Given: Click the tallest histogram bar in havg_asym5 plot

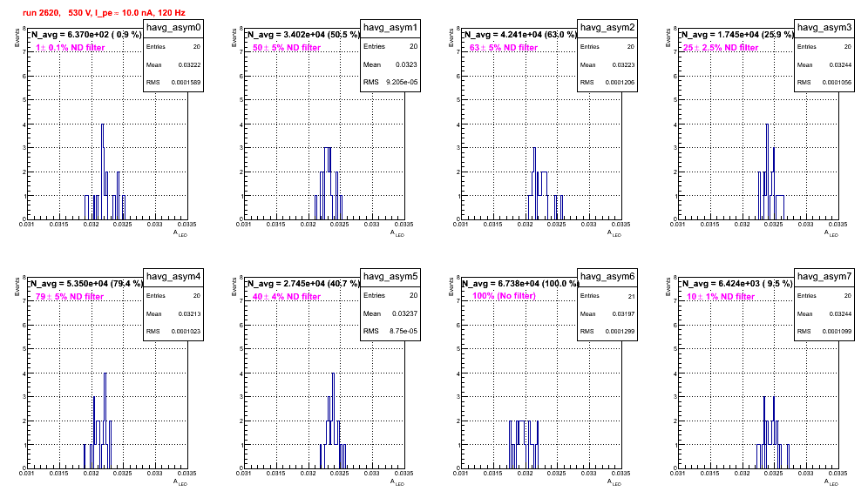Looking at the screenshot, I should 333,421.
